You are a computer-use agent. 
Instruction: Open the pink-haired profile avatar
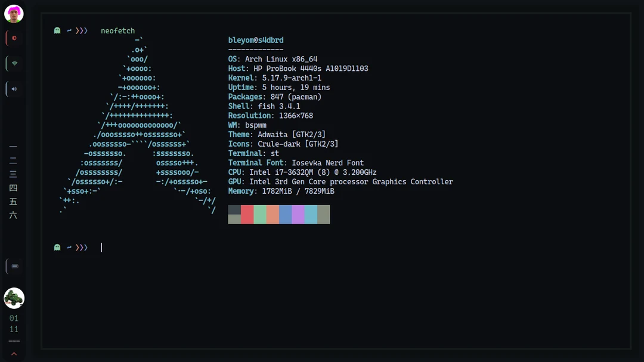13,13
